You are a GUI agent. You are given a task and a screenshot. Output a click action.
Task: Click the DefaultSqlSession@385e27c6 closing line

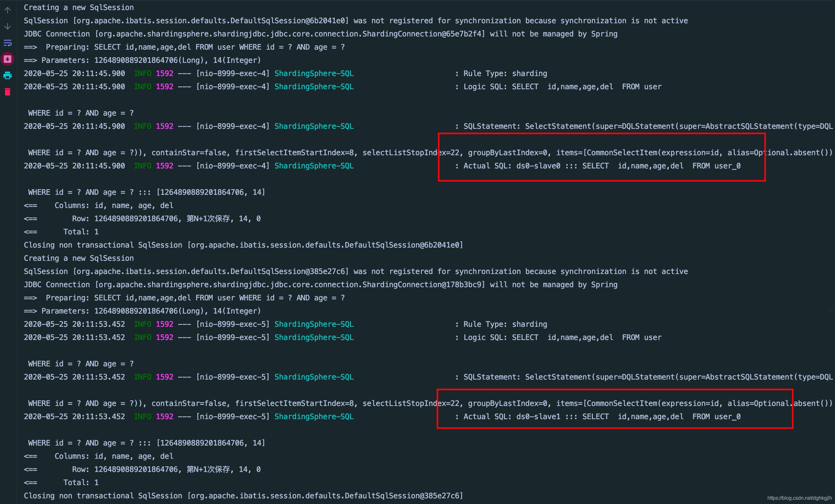pos(243,496)
